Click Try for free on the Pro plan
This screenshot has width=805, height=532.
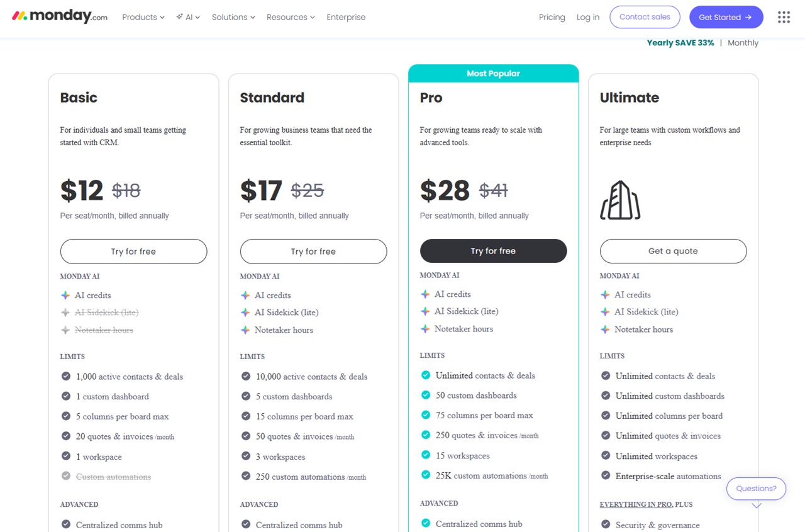coord(493,250)
